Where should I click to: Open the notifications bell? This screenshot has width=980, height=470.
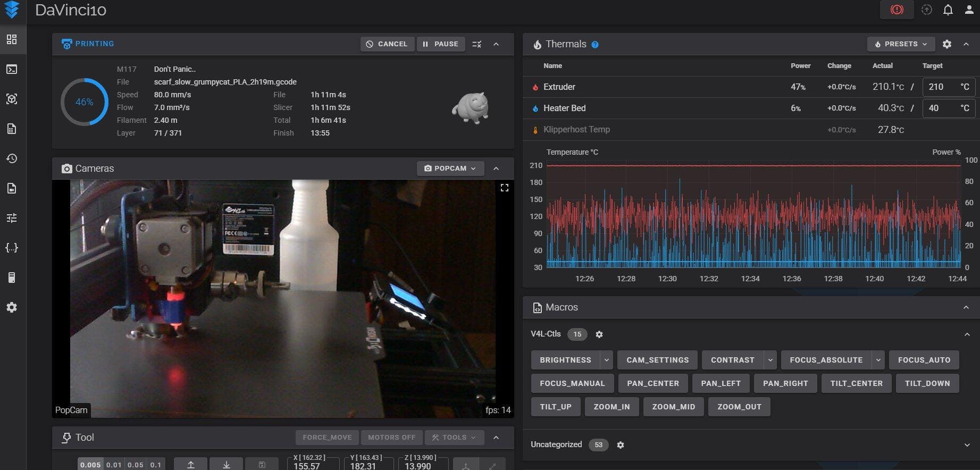(948, 10)
